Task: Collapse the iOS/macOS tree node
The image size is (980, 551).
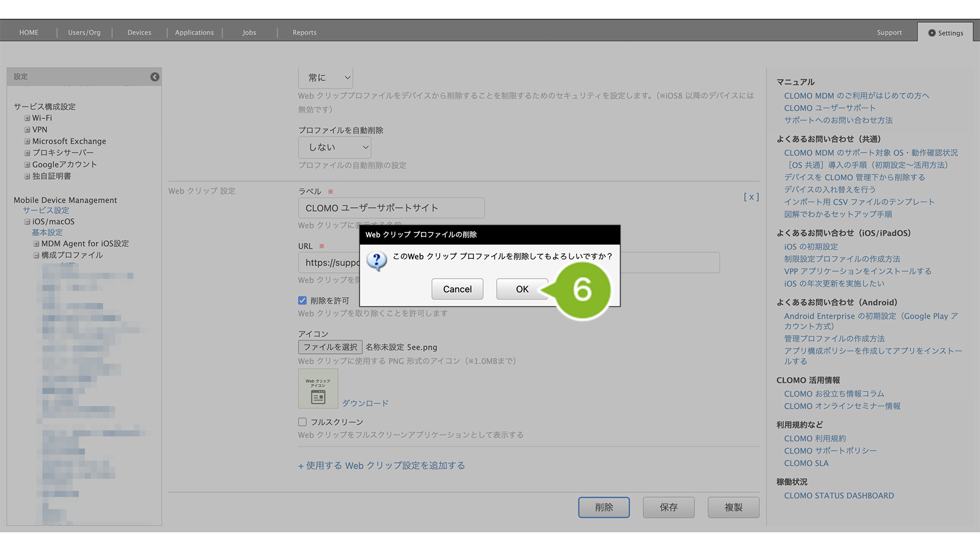Action: (x=27, y=222)
